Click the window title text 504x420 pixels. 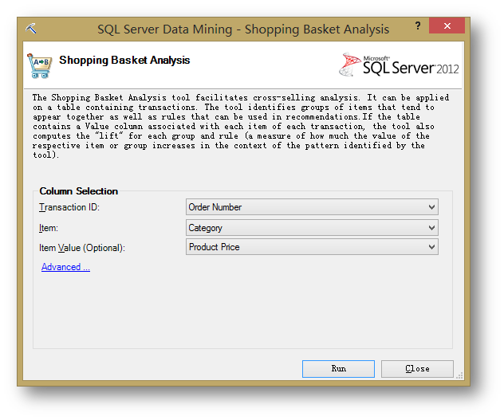tap(243, 29)
